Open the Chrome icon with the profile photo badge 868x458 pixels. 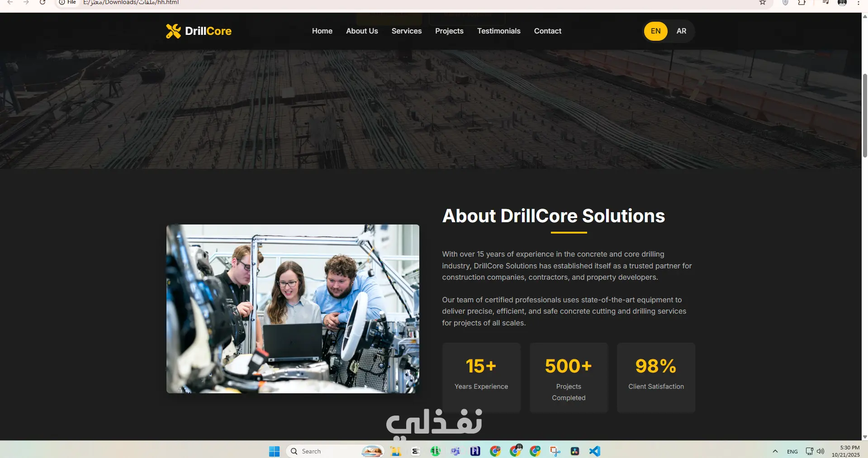[x=516, y=451]
